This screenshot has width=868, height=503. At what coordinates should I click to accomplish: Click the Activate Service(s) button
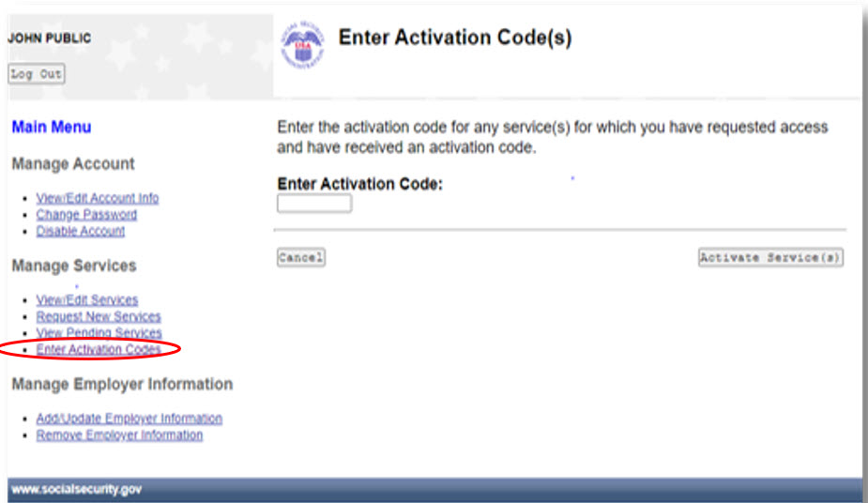tap(770, 257)
